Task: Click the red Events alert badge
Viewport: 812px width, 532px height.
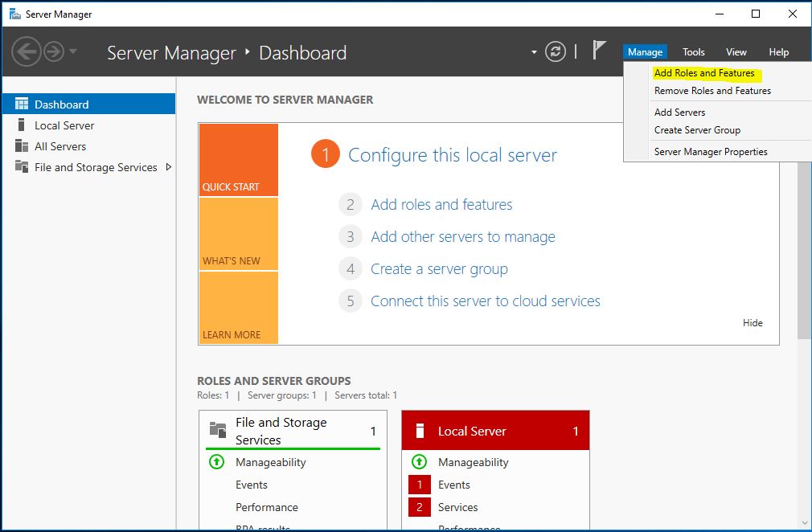Action: (420, 485)
